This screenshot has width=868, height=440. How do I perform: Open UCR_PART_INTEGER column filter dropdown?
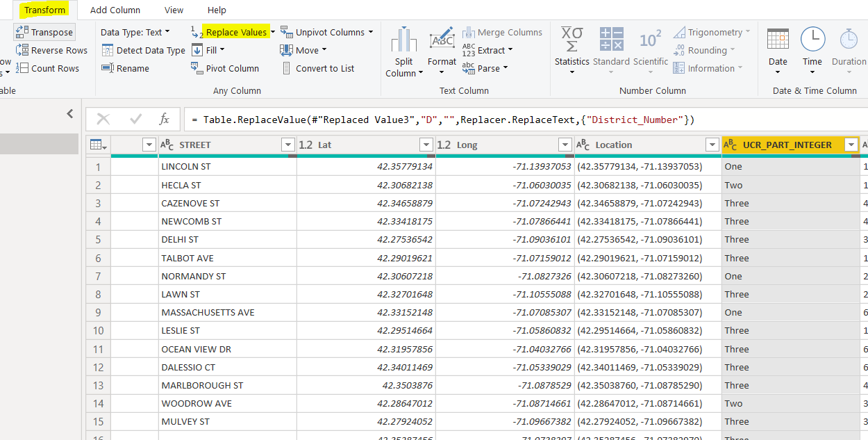[x=851, y=145]
